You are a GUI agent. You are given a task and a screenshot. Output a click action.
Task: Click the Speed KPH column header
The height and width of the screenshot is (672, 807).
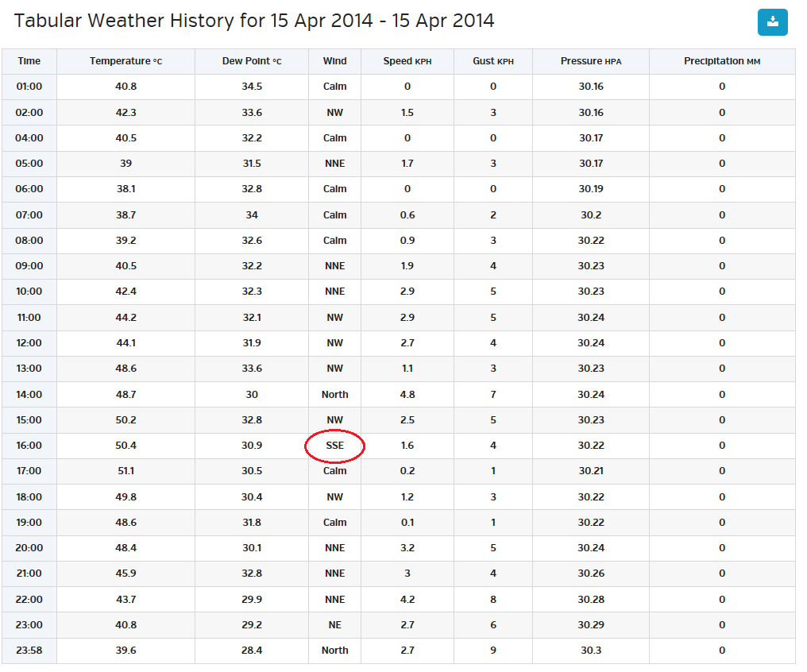tap(407, 61)
